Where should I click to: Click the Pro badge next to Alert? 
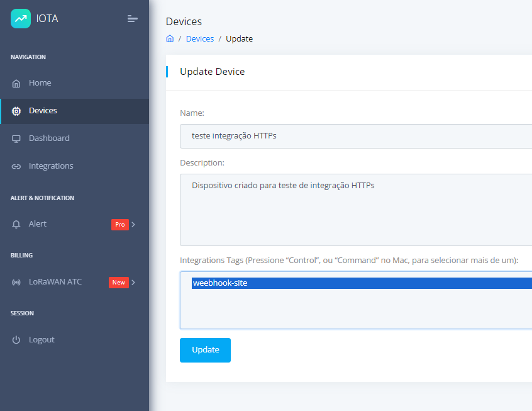click(119, 225)
